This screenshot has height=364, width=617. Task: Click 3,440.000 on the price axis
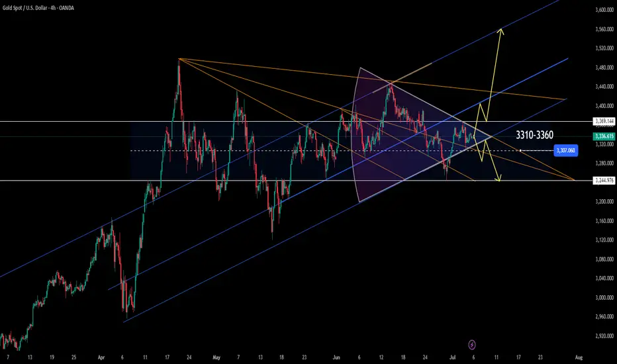[x=604, y=87]
